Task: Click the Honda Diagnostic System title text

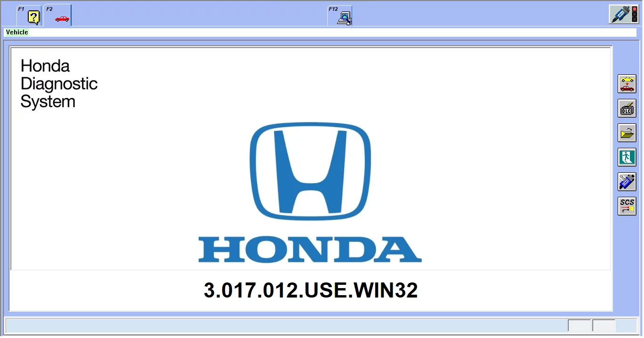Action: [59, 83]
